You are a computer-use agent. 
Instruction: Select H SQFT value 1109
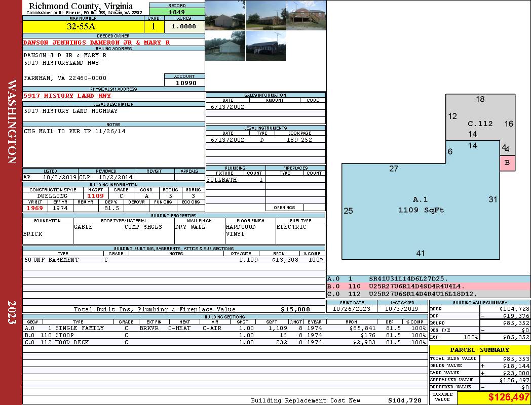[x=96, y=196]
